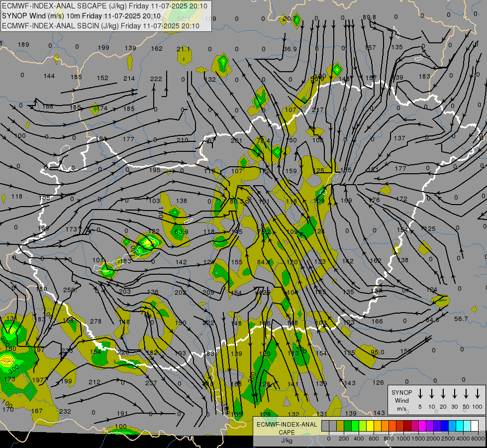Viewport: 487px width, 448px height.
Task: Click the map value 189
Action: (x=23, y=44)
